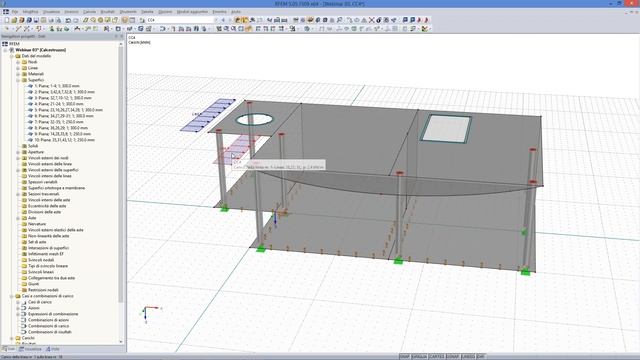640x360 pixels.
Task: Save the model with the diskette icon
Action: pyautogui.click(x=36, y=20)
